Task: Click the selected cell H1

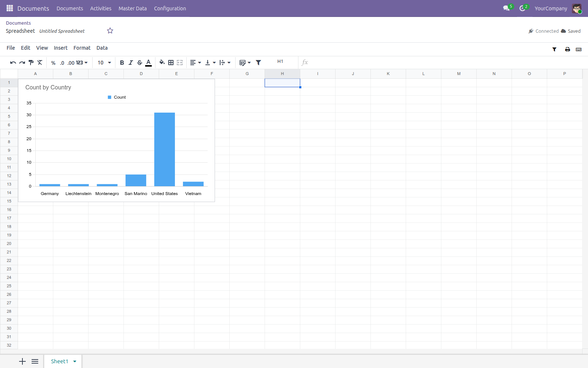Action: point(282,83)
